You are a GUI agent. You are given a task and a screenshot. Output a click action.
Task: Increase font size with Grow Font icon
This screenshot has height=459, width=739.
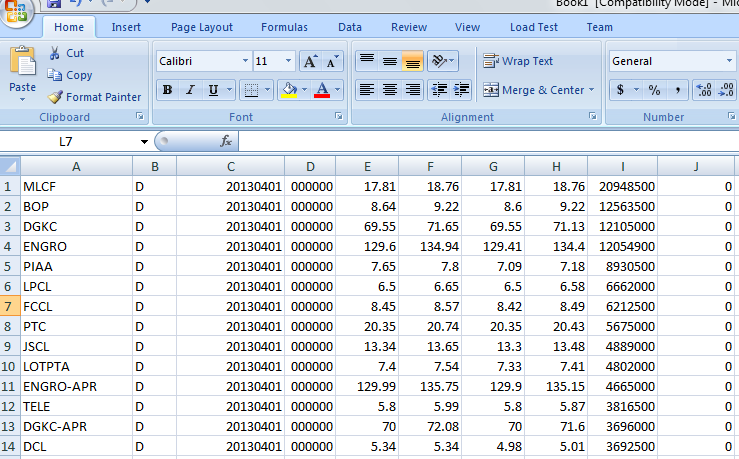pyautogui.click(x=310, y=61)
